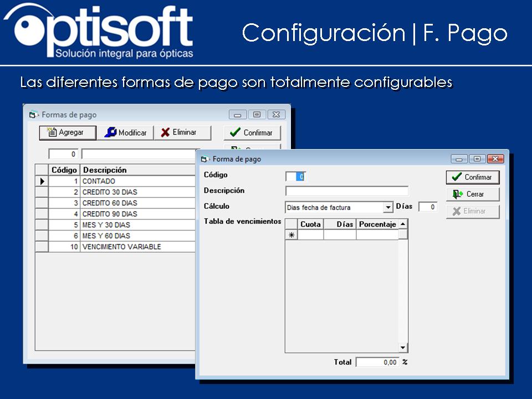Expand the Dias fecha de factura combo box
This screenshot has width=532, height=399.
pos(386,206)
